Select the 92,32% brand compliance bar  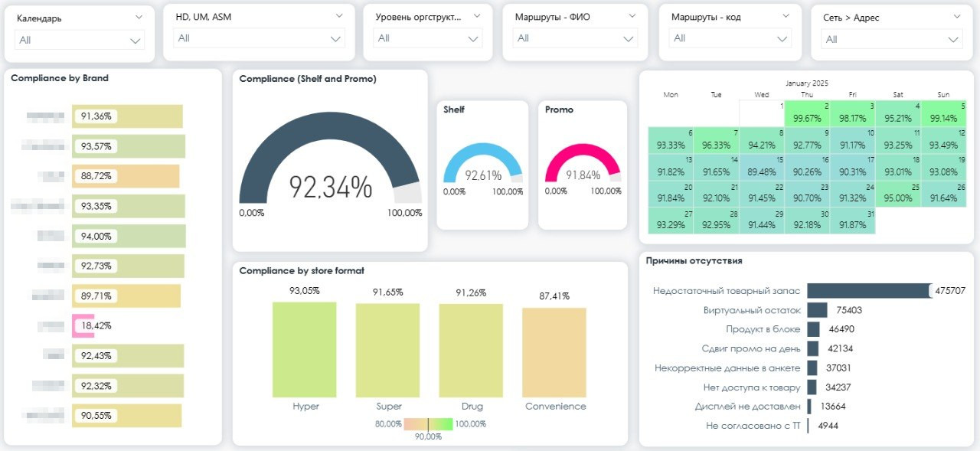(128, 385)
